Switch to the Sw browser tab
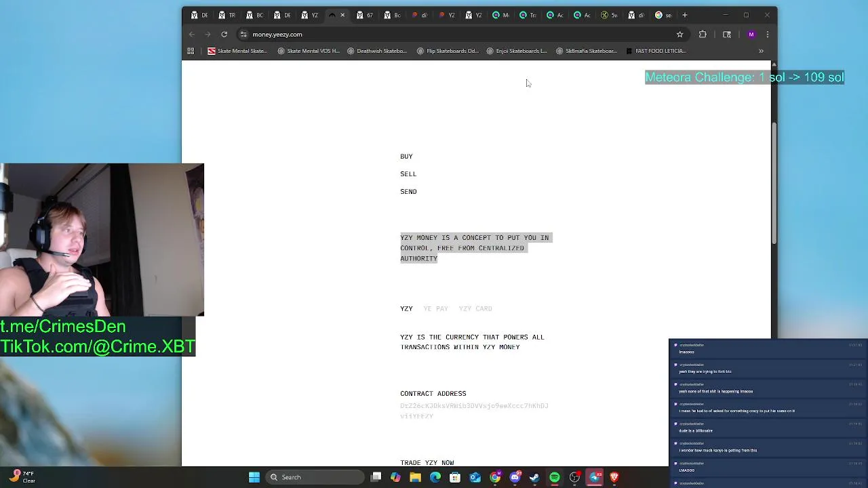Image resolution: width=868 pixels, height=488 pixels. (x=609, y=15)
